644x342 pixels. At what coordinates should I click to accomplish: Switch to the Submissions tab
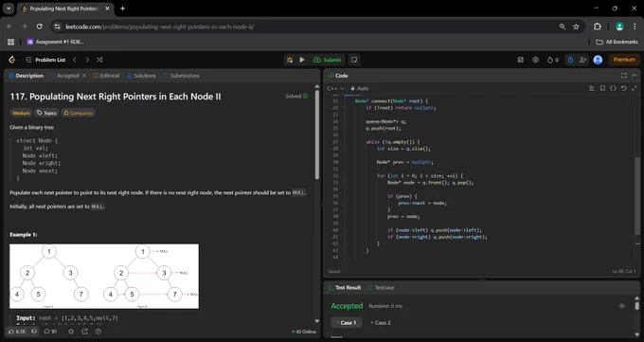click(x=181, y=76)
